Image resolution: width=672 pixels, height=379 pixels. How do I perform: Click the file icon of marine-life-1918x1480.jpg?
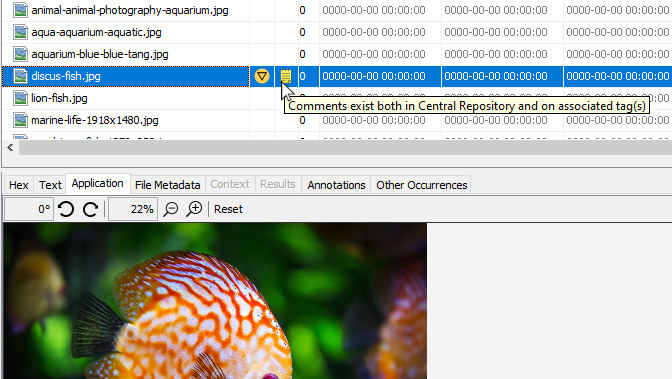pos(20,120)
